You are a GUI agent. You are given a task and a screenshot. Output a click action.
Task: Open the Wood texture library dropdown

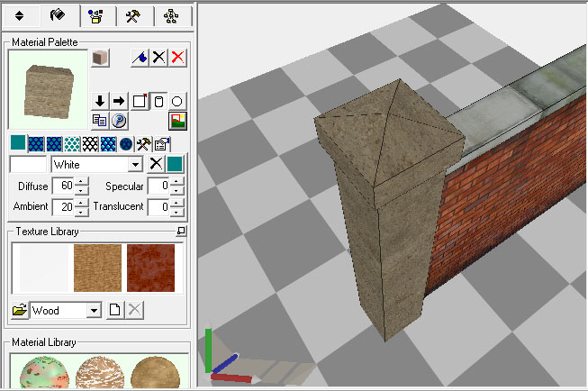93,311
